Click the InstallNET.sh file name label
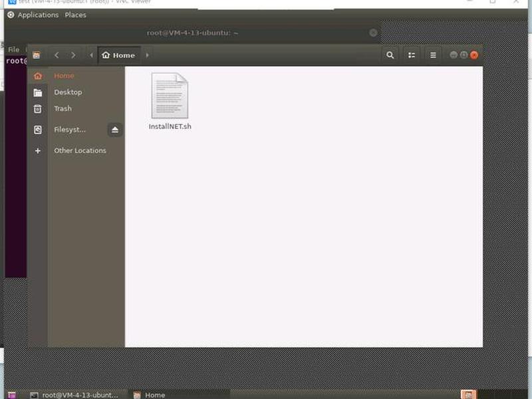Viewport: 532px width, 399px height. coord(170,126)
